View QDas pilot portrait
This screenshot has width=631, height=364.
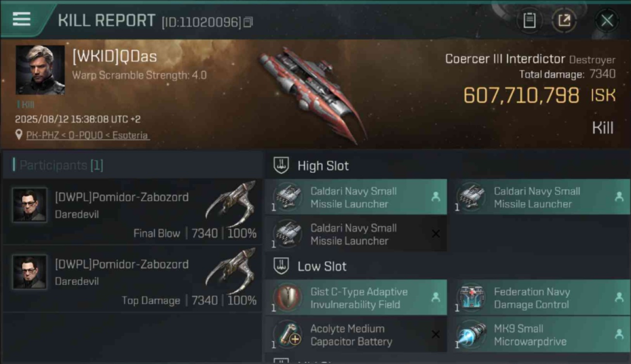point(40,70)
